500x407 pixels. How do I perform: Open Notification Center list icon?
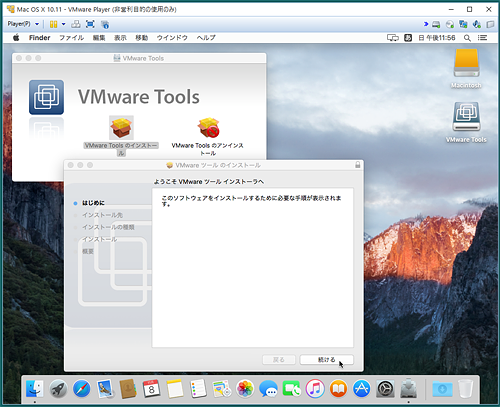[x=482, y=38]
